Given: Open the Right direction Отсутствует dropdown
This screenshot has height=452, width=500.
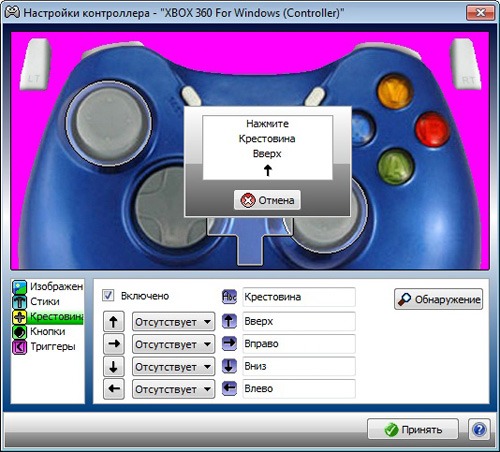Looking at the screenshot, I should 173,344.
